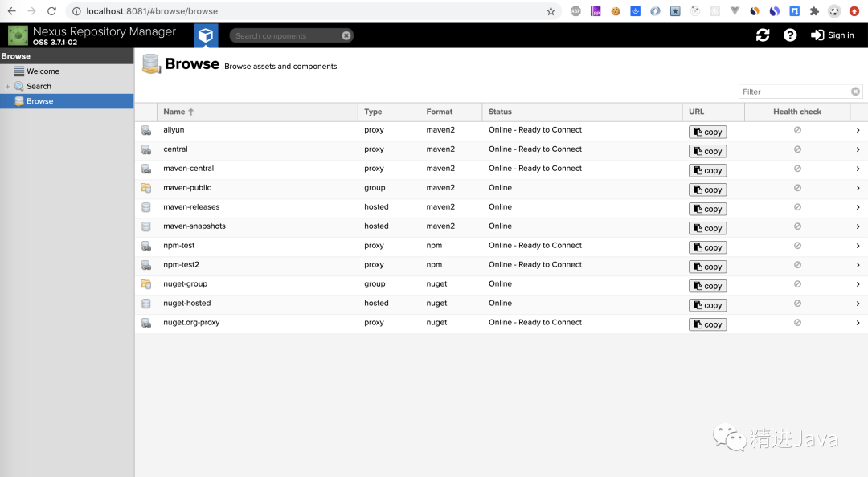Click maven-snapshots hosted repository icon

click(146, 227)
